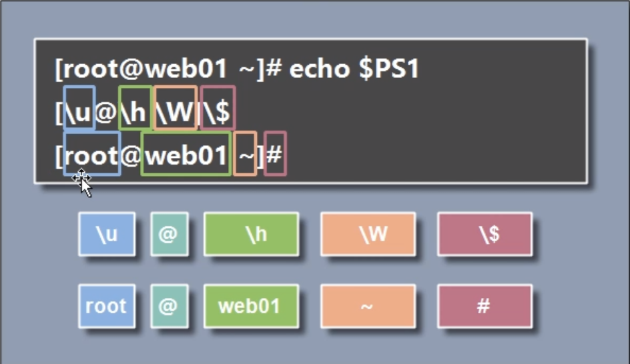Click the blue outline around \u in the terminal

click(79, 107)
